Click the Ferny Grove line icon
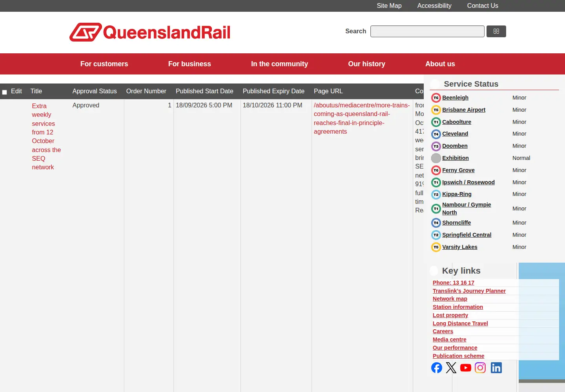The height and width of the screenshot is (392, 565). click(436, 170)
